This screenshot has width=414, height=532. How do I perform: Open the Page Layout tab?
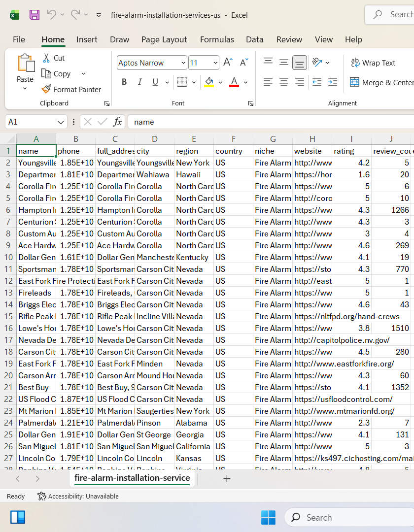164,40
